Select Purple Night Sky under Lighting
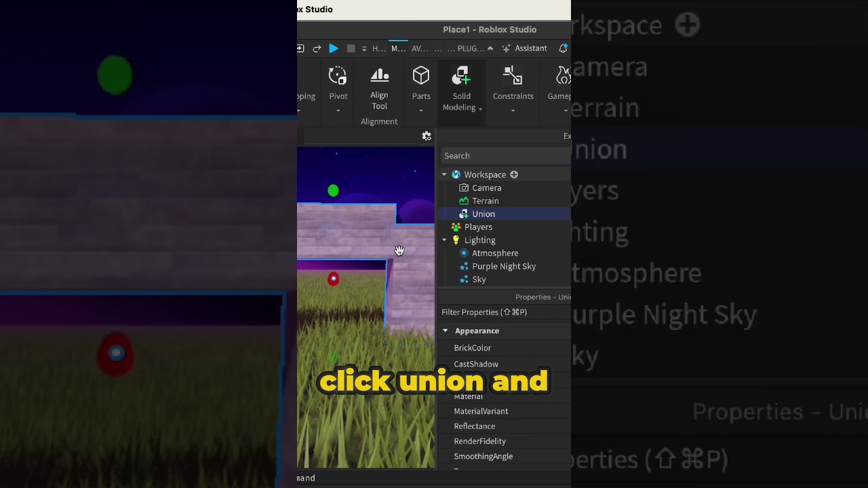This screenshot has width=868, height=488. 504,266
